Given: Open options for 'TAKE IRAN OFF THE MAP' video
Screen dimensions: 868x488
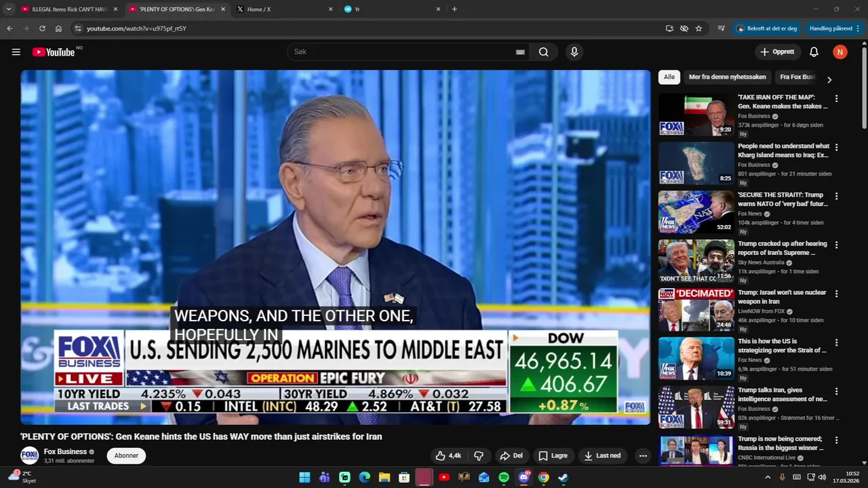Looking at the screenshot, I should (x=836, y=98).
